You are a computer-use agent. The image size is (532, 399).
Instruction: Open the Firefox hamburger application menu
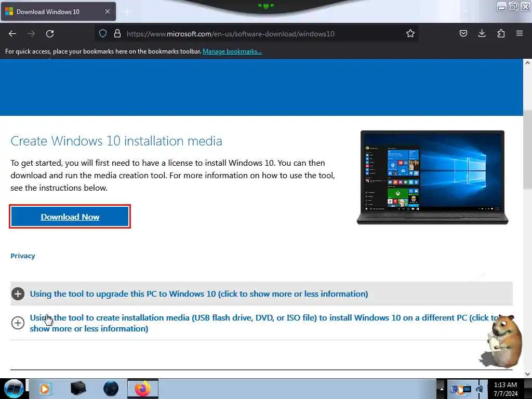coord(520,33)
